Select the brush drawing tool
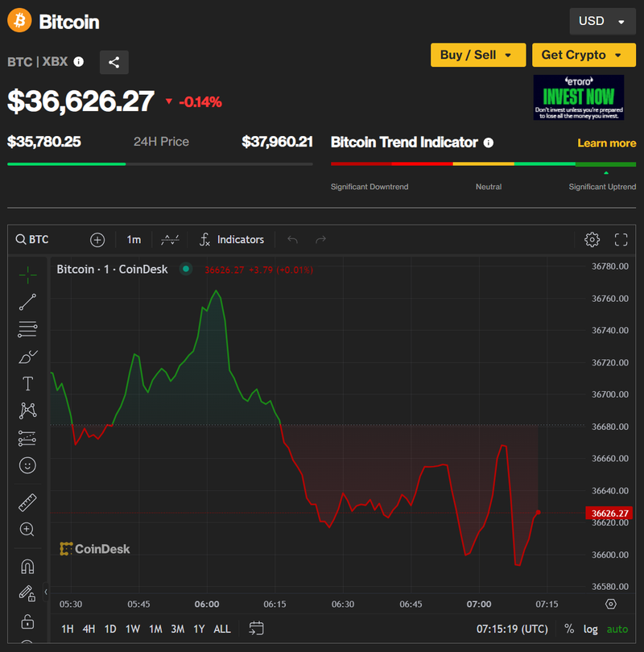Image resolution: width=644 pixels, height=652 pixels. point(27,356)
